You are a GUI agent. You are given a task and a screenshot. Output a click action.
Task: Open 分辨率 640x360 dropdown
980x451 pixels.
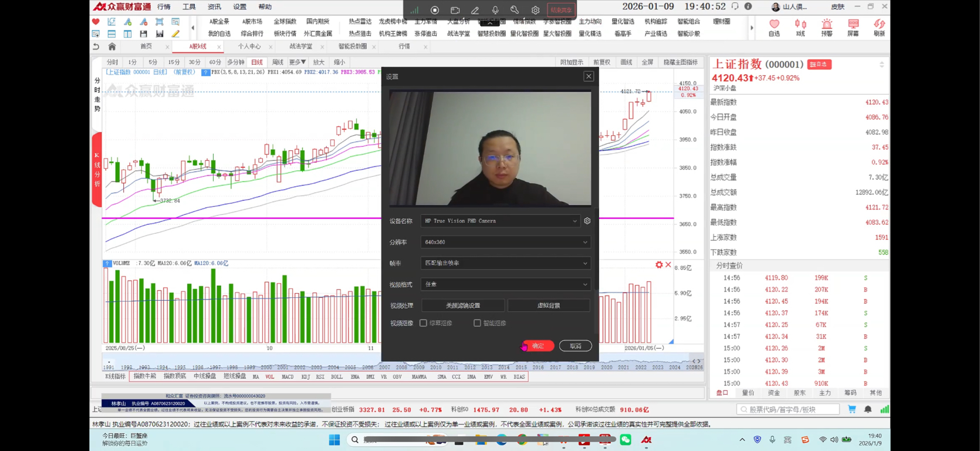tap(505, 242)
